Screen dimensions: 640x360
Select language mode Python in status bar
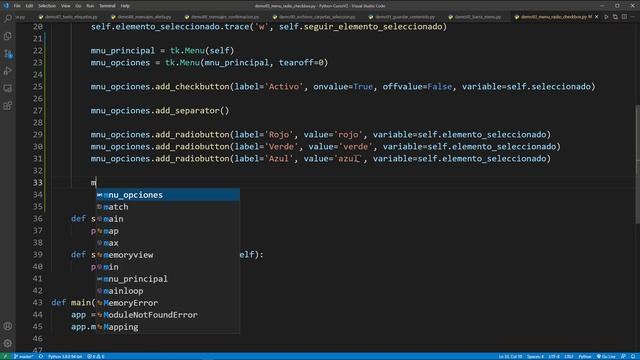coord(585,356)
